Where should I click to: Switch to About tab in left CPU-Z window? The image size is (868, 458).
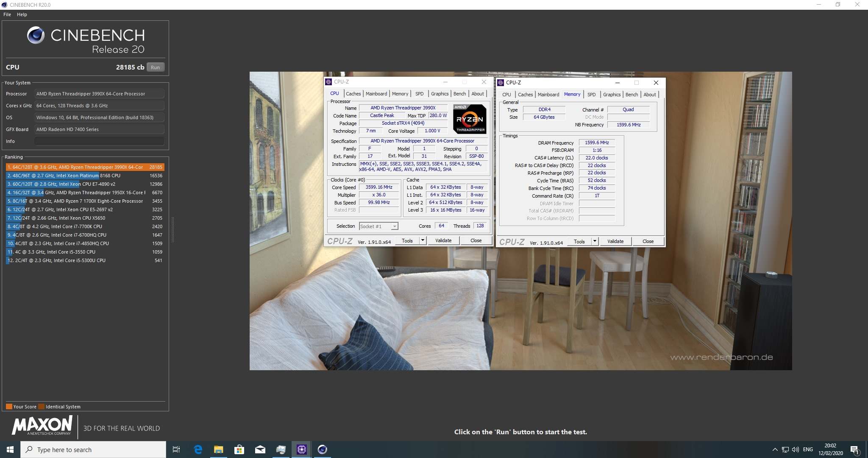pyautogui.click(x=478, y=94)
